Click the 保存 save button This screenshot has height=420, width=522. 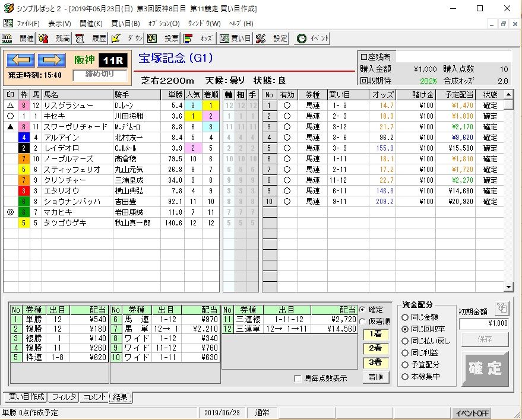(x=485, y=339)
